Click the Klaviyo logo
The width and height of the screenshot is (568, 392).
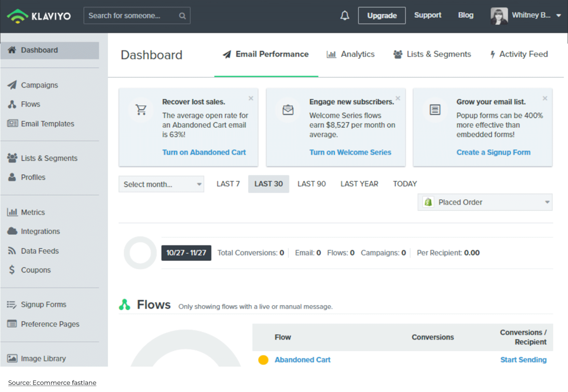click(39, 16)
